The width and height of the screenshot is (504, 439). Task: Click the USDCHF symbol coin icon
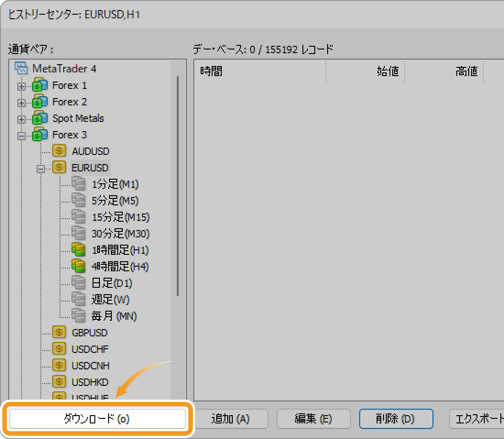coord(59,349)
